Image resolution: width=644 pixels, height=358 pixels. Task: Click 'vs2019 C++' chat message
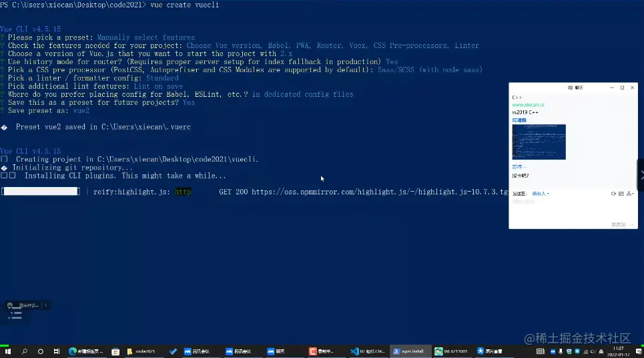click(525, 112)
